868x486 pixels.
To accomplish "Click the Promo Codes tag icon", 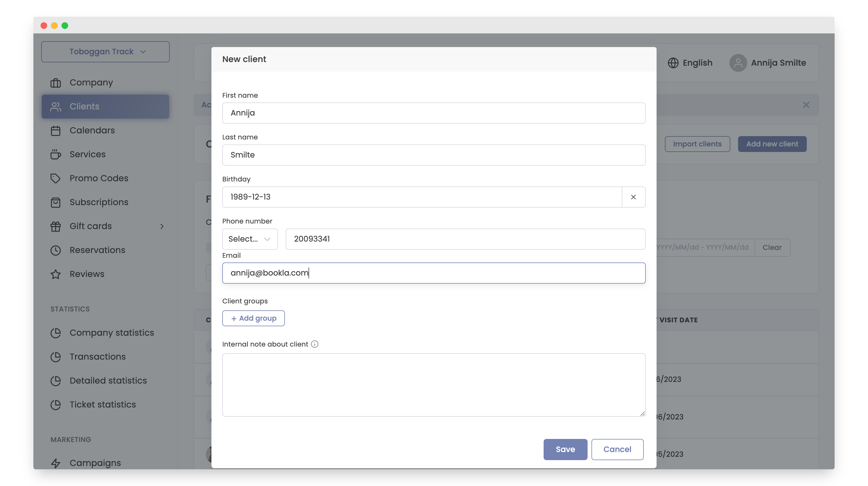I will [56, 178].
